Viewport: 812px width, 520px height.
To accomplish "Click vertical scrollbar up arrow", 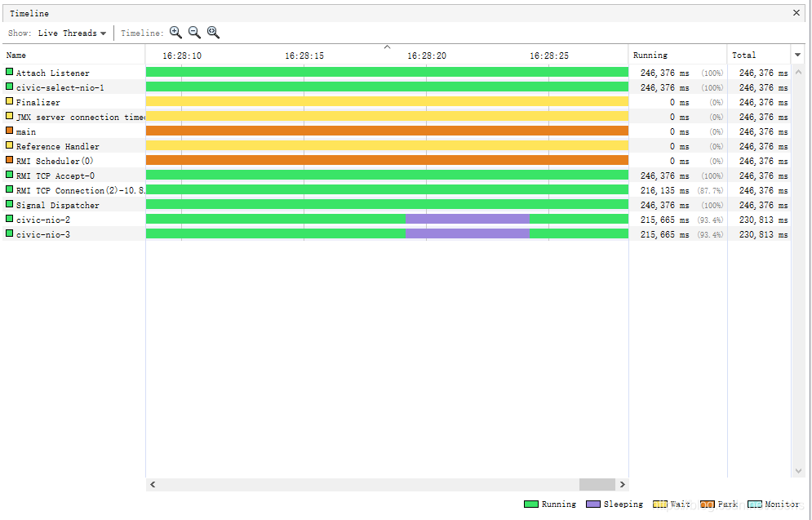I will (798, 72).
